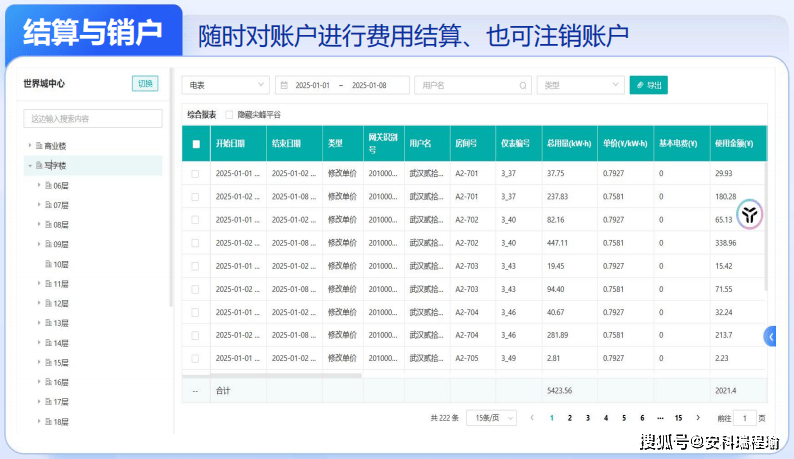This screenshot has height=459, width=794.
Task: Go to page 4 in pagination
Action: click(x=606, y=418)
